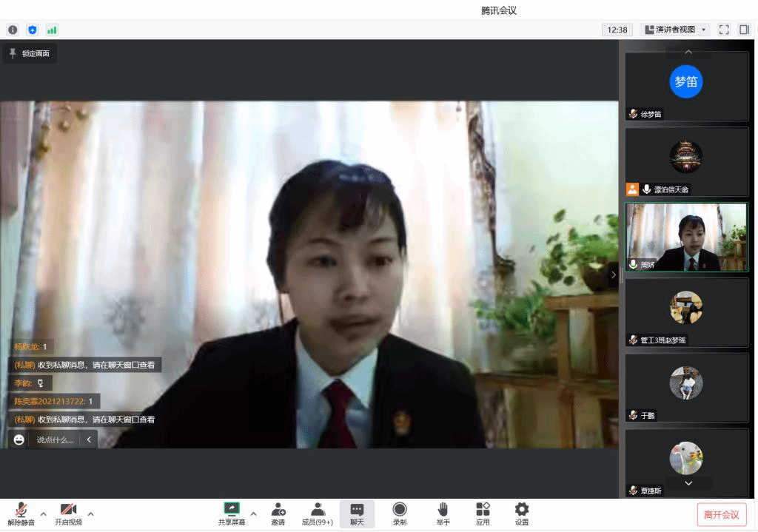Check the green network signal icon
Image resolution: width=758 pixels, height=532 pixels.
point(52,30)
